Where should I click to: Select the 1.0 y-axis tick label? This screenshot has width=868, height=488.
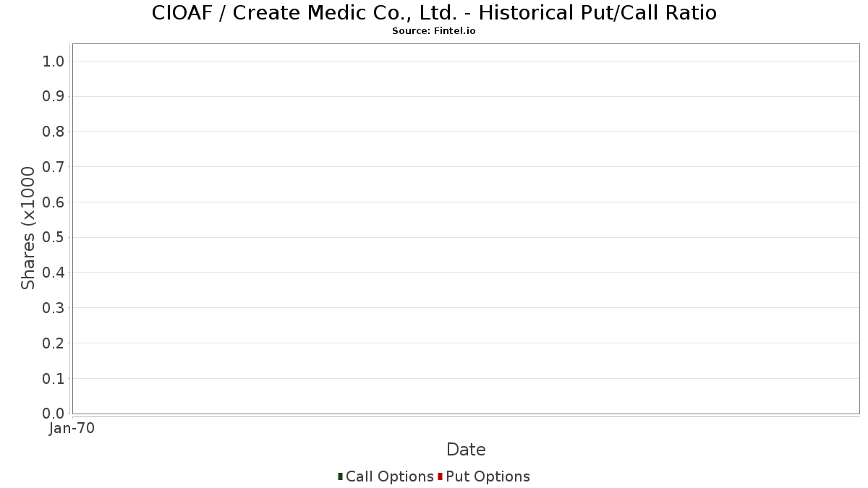coord(54,61)
